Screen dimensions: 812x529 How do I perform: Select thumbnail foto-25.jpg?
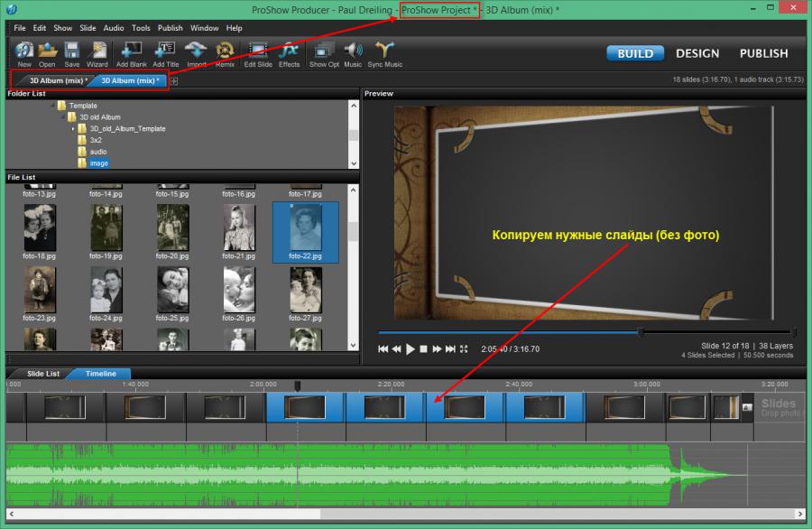point(172,293)
